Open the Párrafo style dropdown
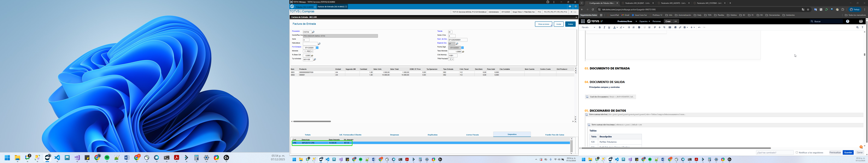The width and height of the screenshot is (868, 163). 588,27
